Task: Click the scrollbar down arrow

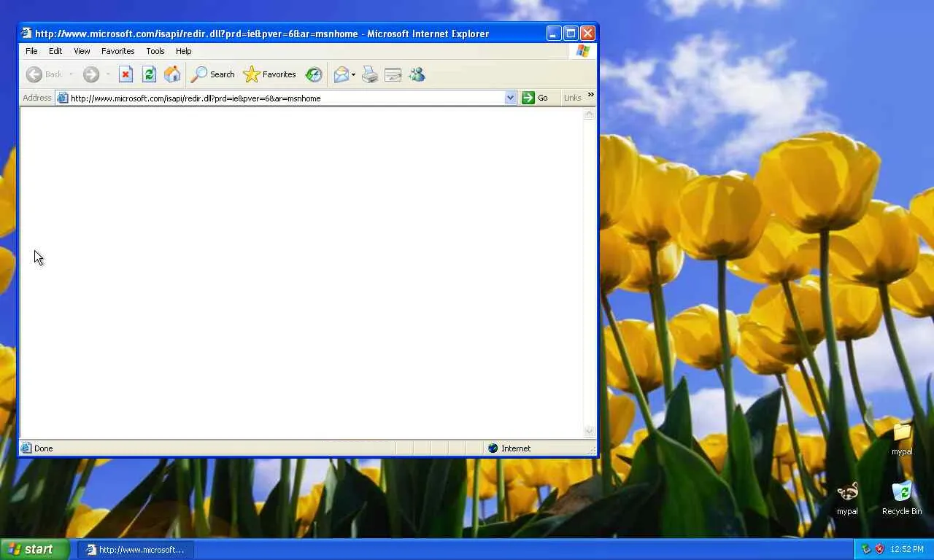Action: pos(590,431)
